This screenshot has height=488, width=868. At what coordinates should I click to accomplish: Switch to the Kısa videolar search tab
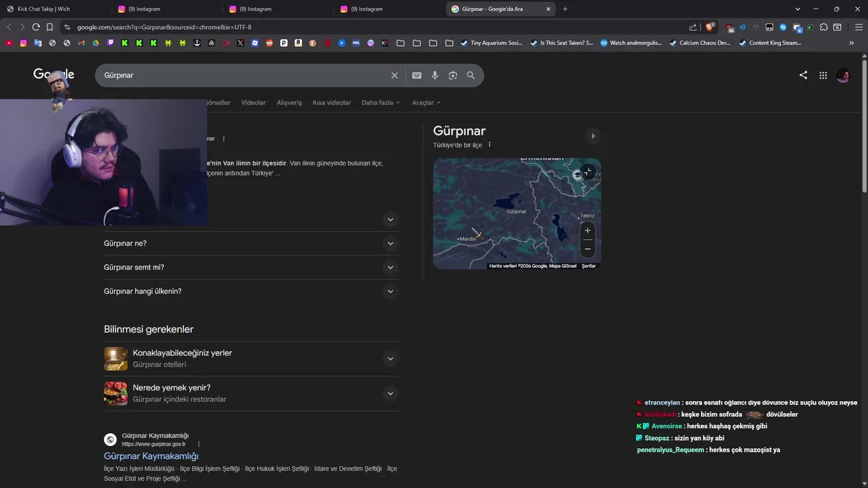point(332,102)
